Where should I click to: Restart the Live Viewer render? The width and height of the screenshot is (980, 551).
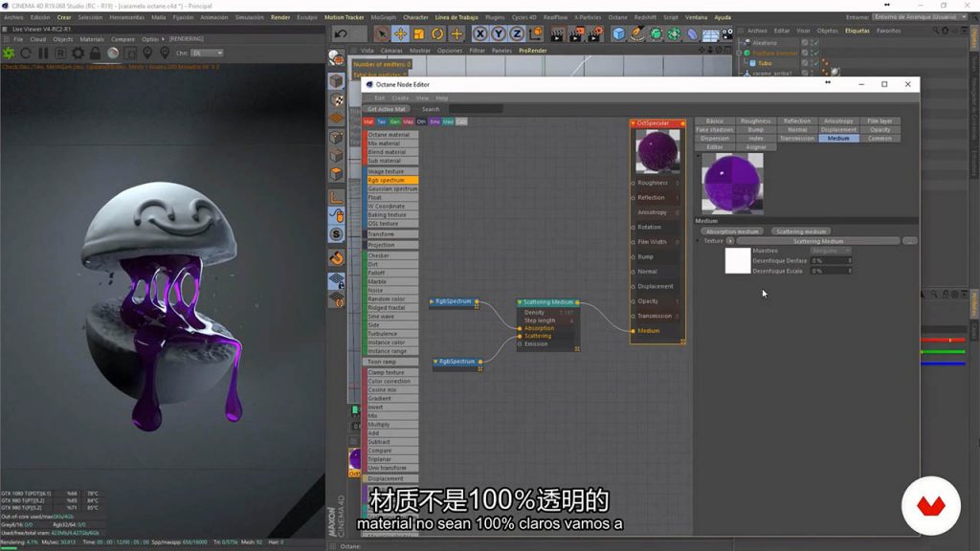tap(26, 54)
